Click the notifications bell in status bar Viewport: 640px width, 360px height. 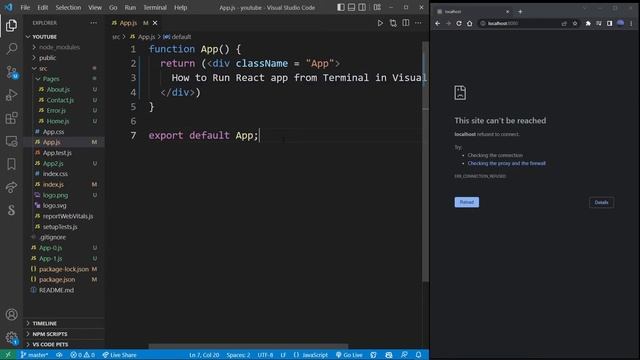418,355
